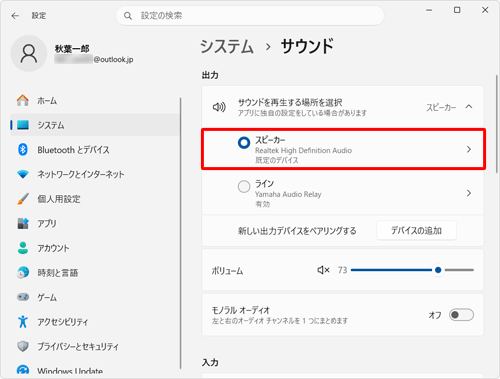Open ネットワークとインターネット settings

95,174
